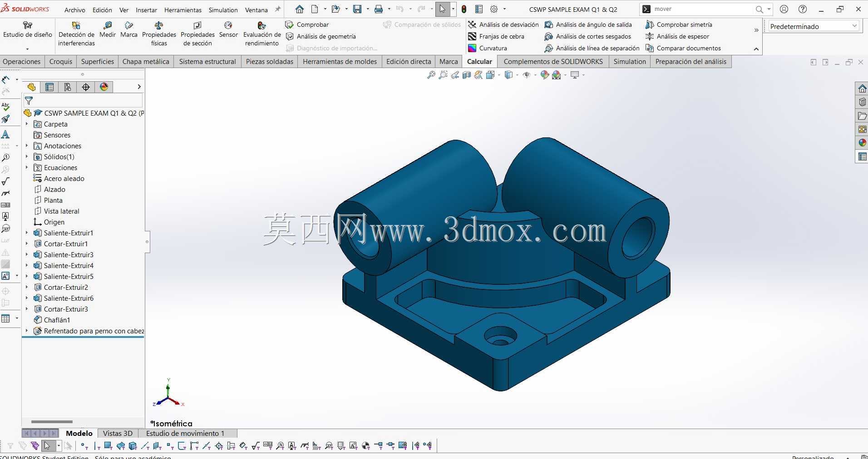Open the Sensor tool

228,29
